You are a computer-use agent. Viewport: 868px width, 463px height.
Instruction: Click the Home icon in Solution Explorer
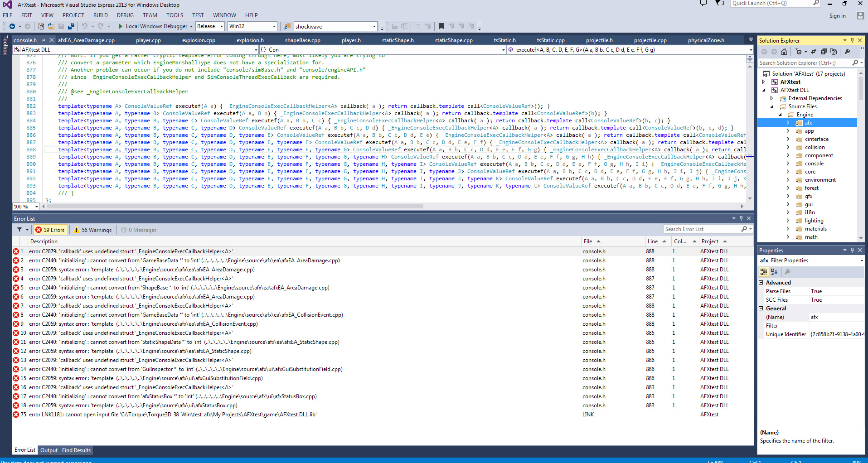784,52
